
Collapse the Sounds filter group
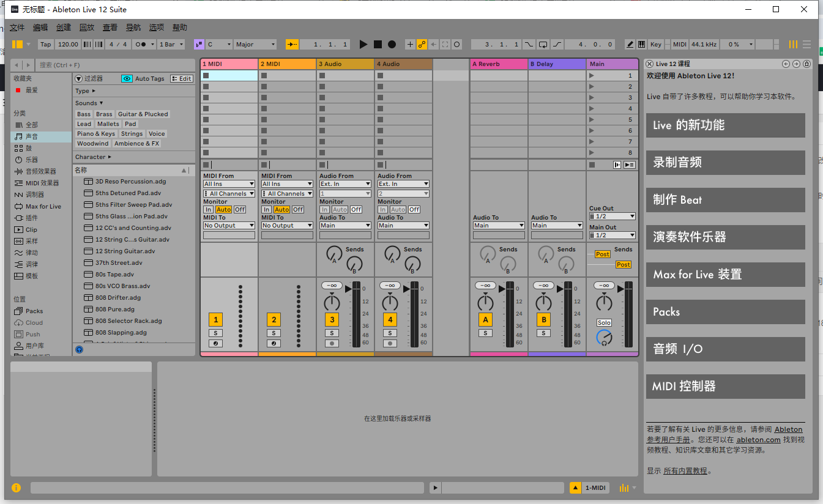89,103
